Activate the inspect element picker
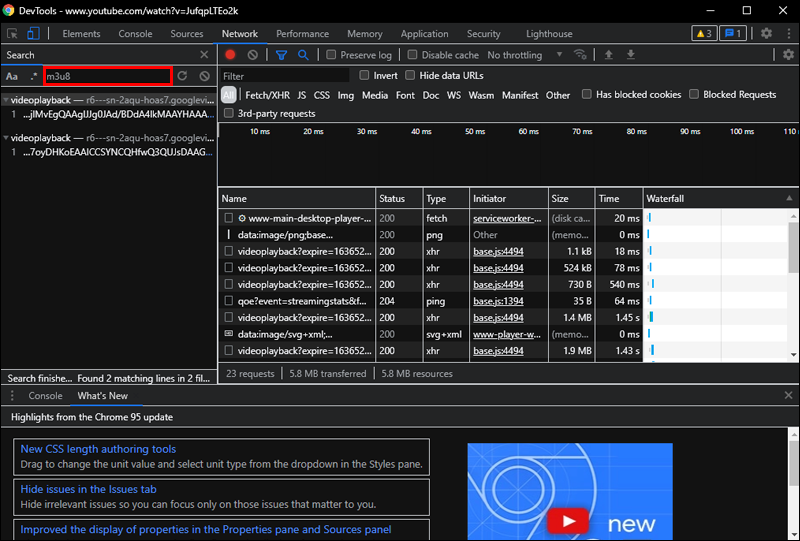This screenshot has width=800, height=541. click(x=12, y=33)
